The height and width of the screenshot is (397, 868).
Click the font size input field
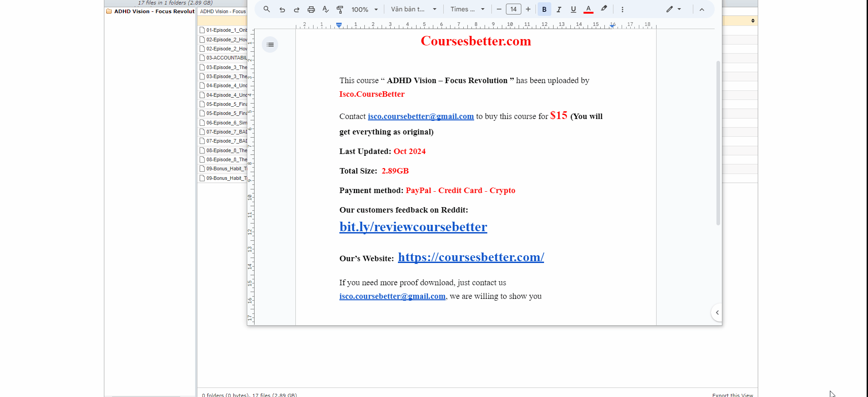[x=513, y=10]
